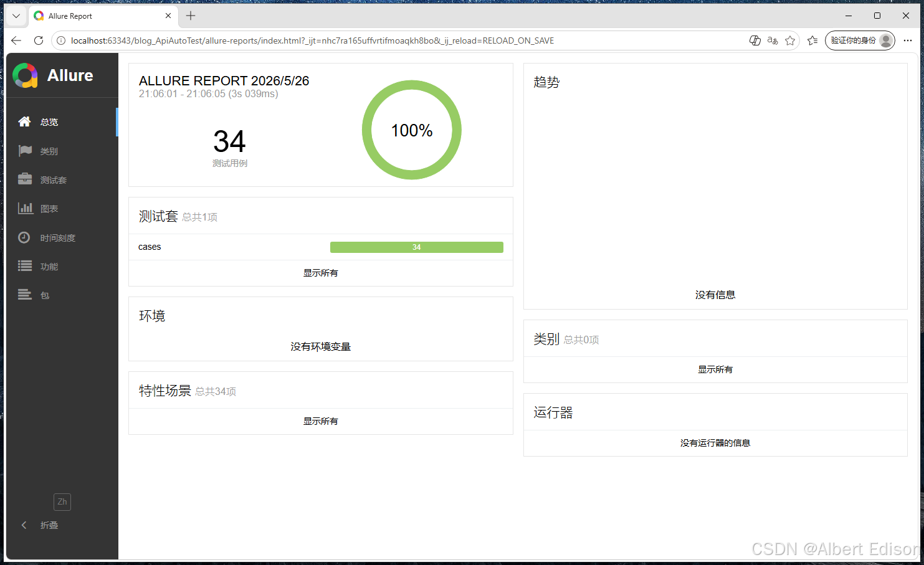Screen dimensions: 924x565
Task: Click 显示所有 under 特性场景
Action: [x=321, y=421]
